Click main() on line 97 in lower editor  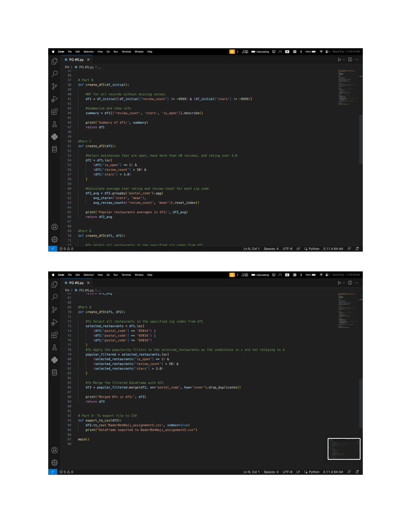pos(84,439)
